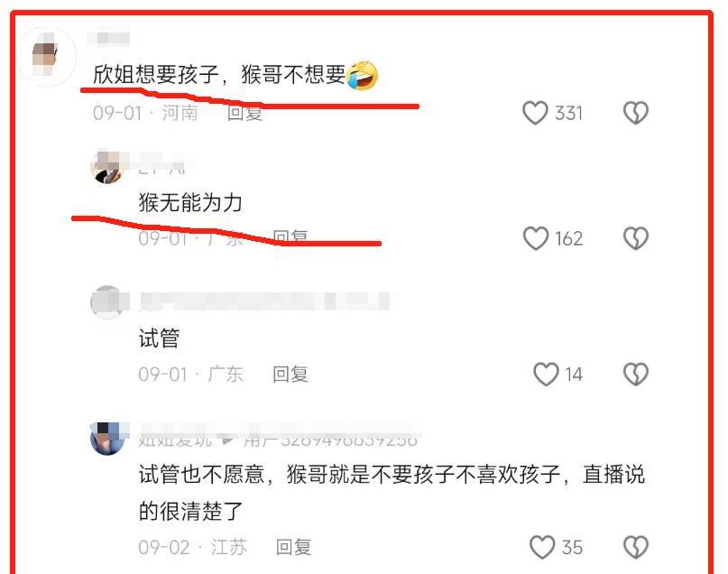
Task: Reply to the 09-02 江苏 comment
Action: [x=293, y=547]
